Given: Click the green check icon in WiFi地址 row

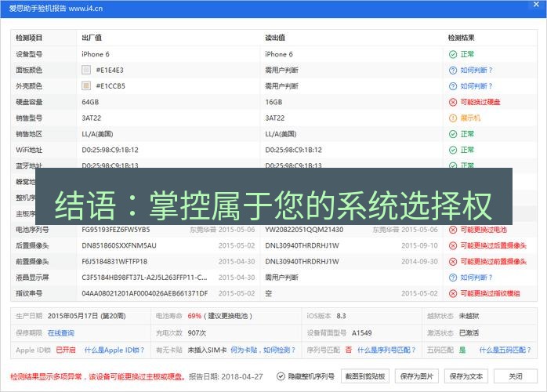Looking at the screenshot, I should [x=452, y=150].
